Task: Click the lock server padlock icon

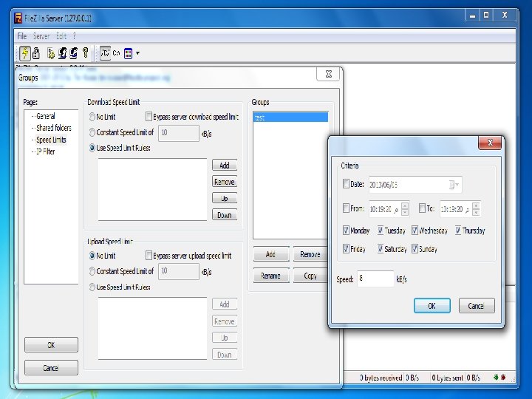Action: [x=36, y=53]
